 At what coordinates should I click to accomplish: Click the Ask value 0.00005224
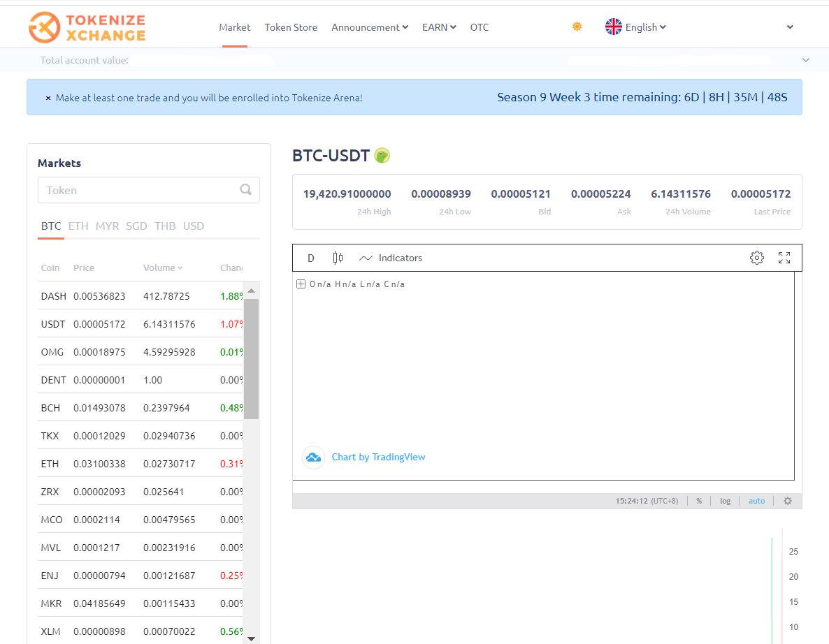pos(600,194)
